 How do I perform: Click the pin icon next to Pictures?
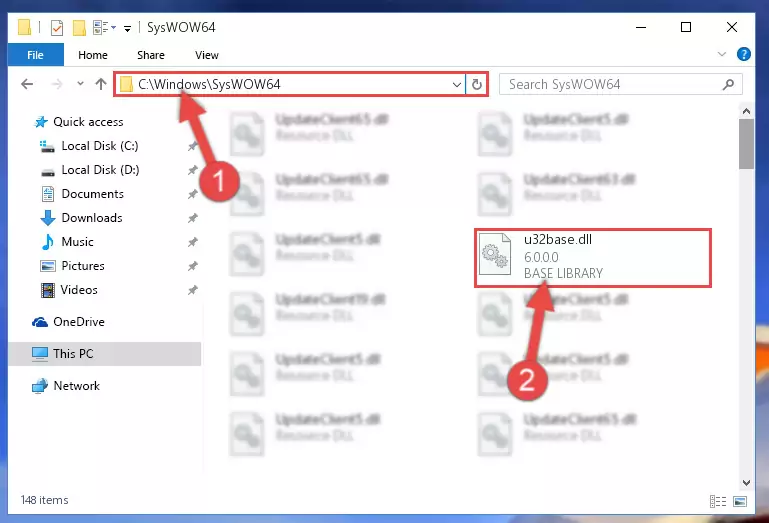[193, 266]
